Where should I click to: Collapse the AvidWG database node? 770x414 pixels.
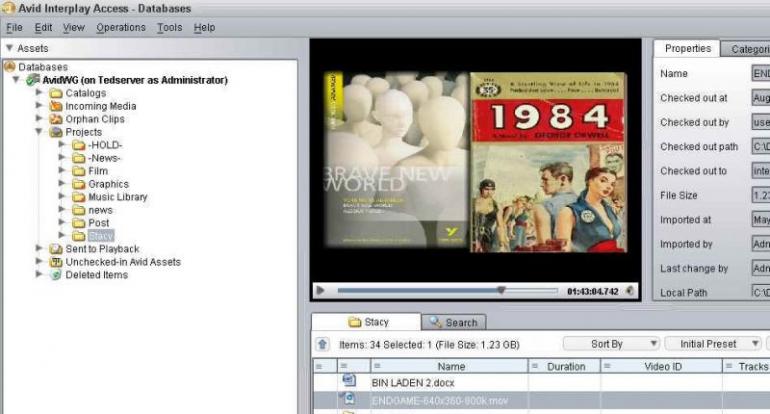click(x=16, y=80)
